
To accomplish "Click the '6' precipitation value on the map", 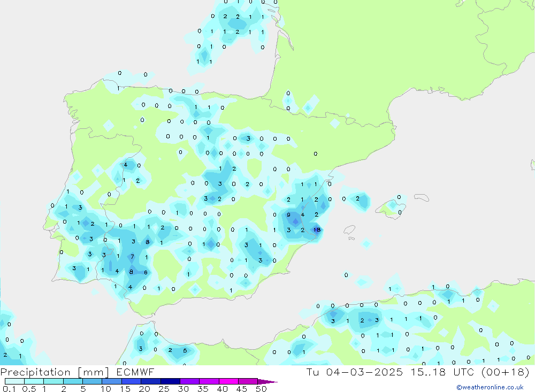I will pyautogui.click(x=146, y=272).
